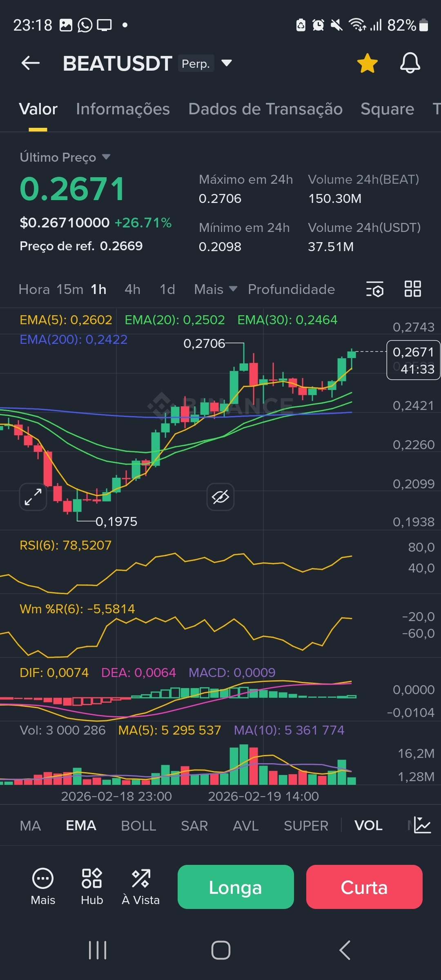Toggle the VOL sub-indicator

[368, 826]
